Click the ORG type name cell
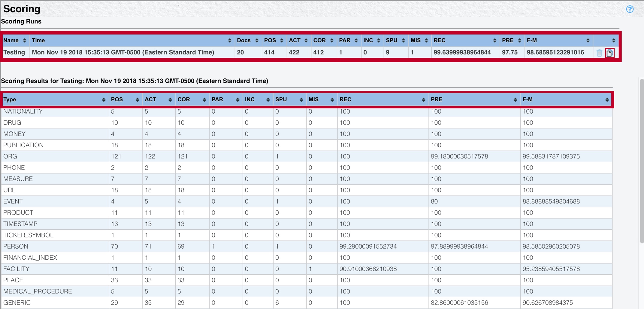 (10, 157)
